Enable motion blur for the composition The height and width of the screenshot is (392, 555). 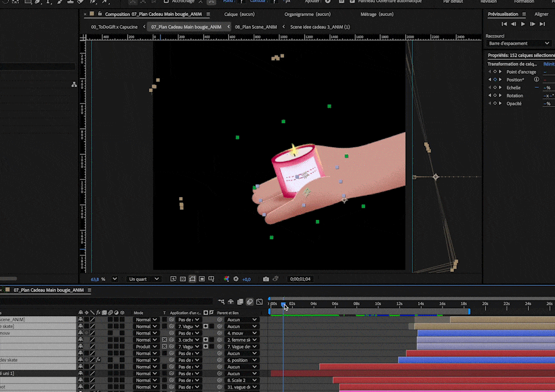click(x=250, y=301)
